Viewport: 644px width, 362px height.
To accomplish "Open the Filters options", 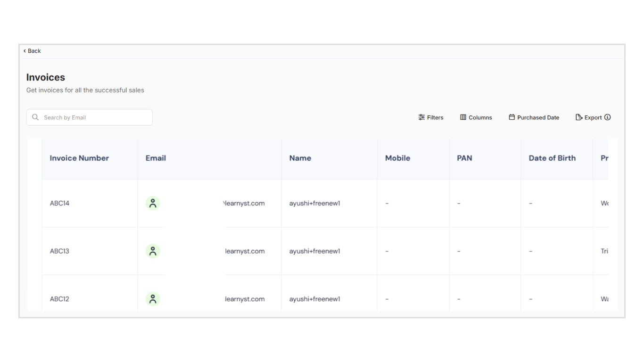I will point(431,117).
